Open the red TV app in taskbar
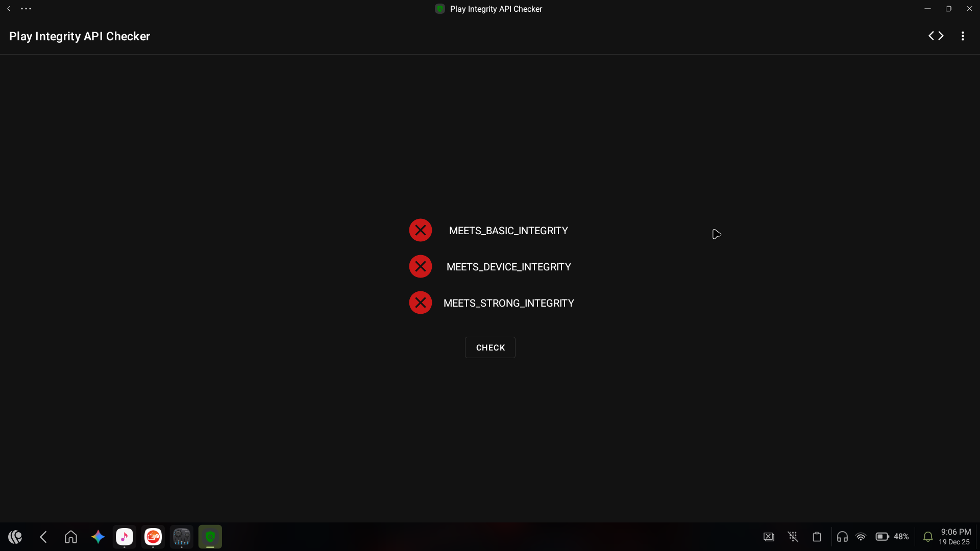Image resolution: width=980 pixels, height=551 pixels. click(153, 537)
